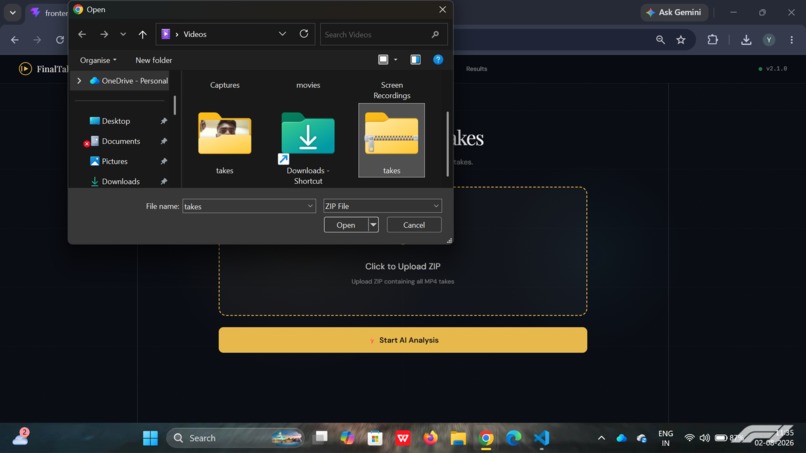This screenshot has height=453, width=806.
Task: Open the Results tab on page
Action: pyautogui.click(x=476, y=68)
